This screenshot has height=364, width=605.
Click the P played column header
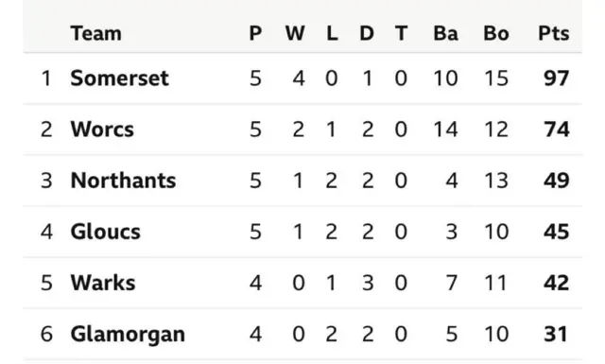pos(255,33)
